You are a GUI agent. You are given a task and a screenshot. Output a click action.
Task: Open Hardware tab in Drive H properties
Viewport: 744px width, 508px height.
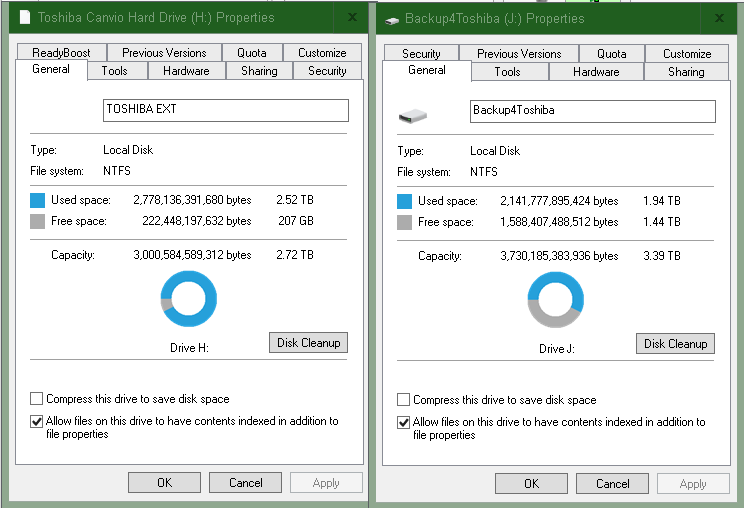(186, 71)
